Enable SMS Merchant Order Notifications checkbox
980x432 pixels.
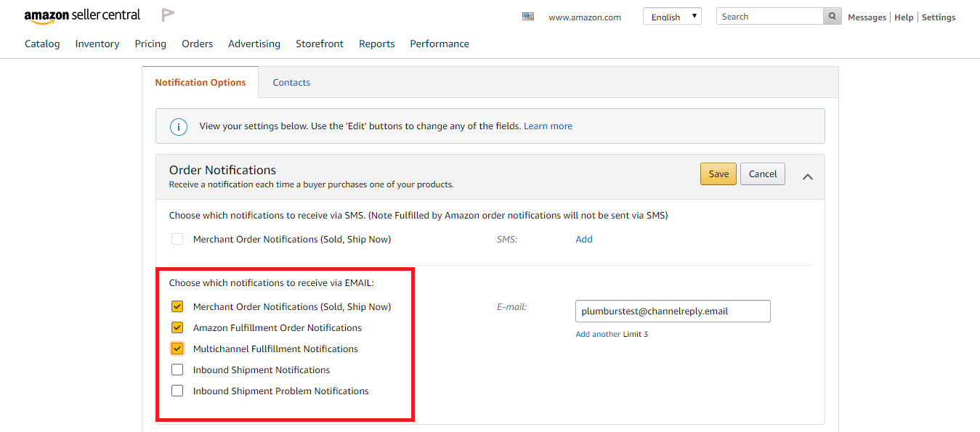pyautogui.click(x=177, y=239)
